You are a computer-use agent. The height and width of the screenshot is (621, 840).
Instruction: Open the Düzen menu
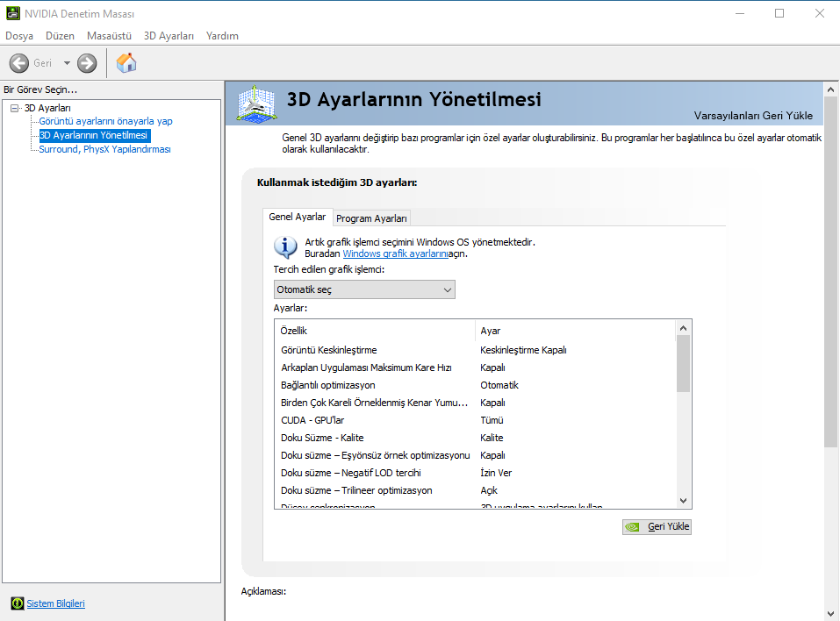tap(60, 36)
